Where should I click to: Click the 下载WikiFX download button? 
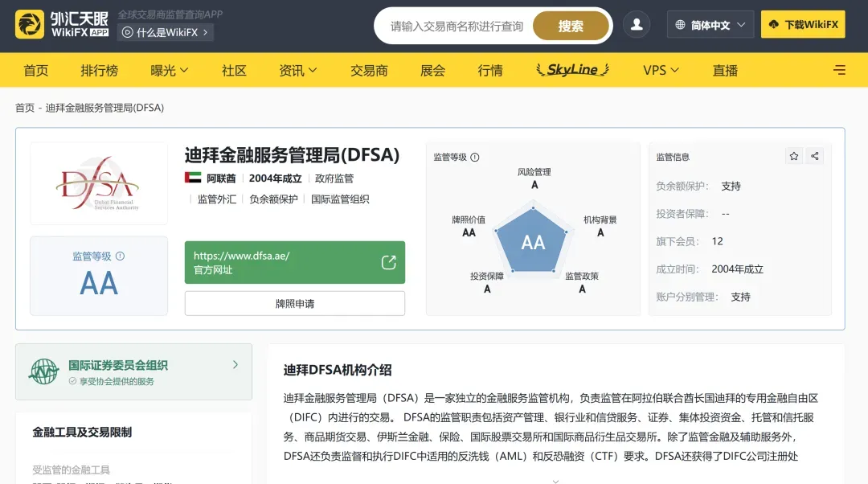[x=803, y=24]
